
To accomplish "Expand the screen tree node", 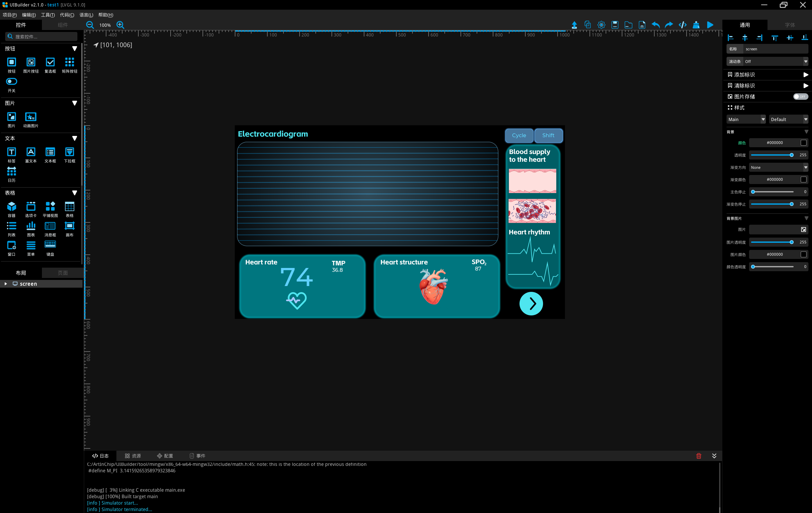I will 6,284.
